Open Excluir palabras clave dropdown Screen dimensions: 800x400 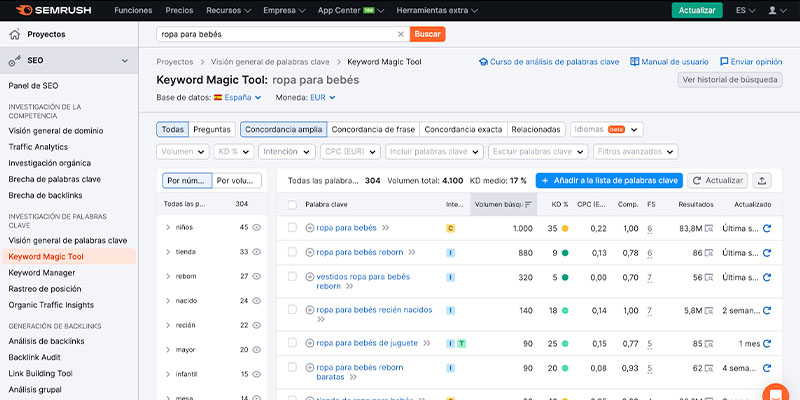[538, 152]
